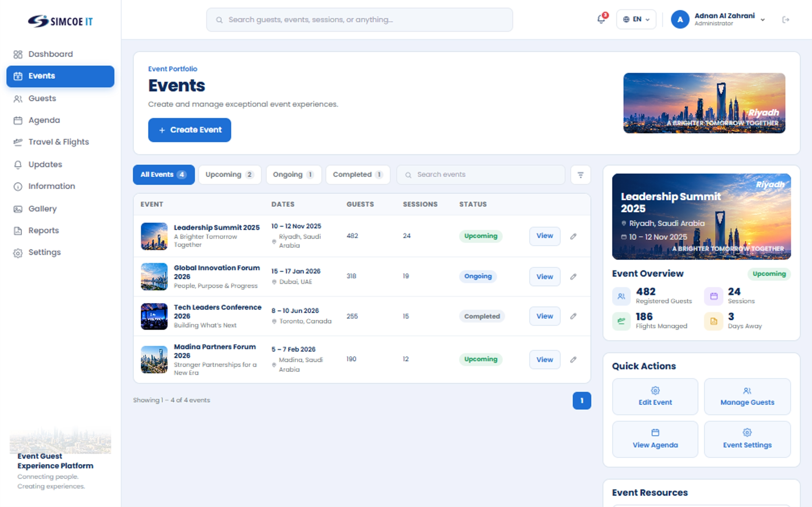Open the notifications bell
The image size is (812, 507).
(601, 19)
